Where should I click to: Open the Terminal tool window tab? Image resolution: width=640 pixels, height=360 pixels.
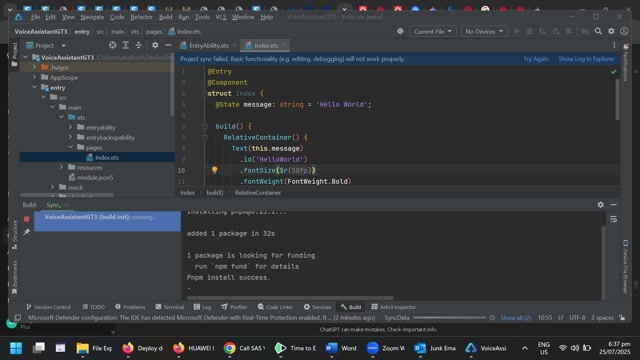169,307
